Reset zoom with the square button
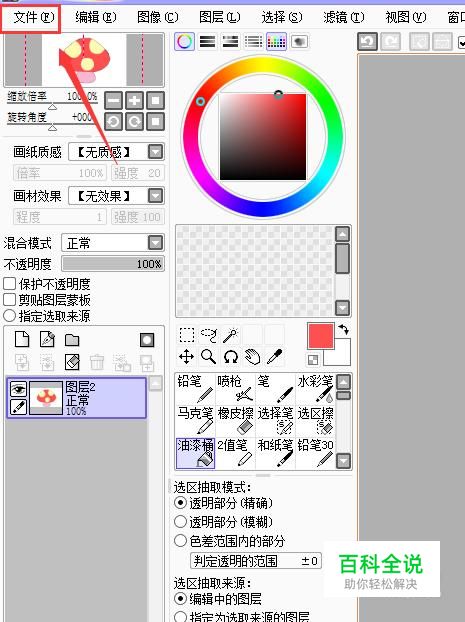 (x=156, y=100)
